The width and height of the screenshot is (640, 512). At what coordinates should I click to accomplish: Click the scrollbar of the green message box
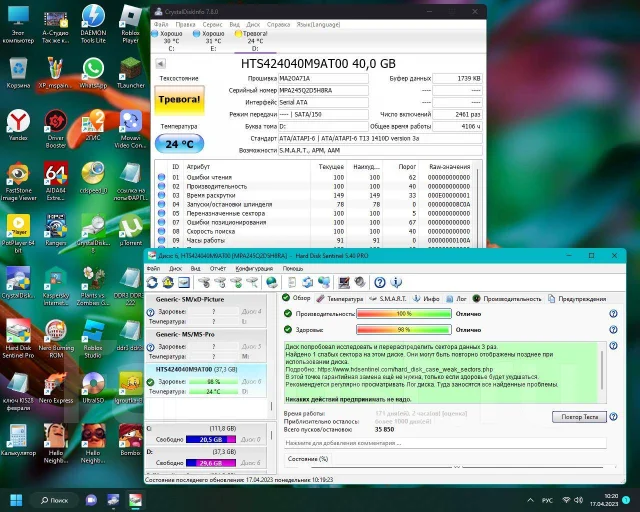602,372
